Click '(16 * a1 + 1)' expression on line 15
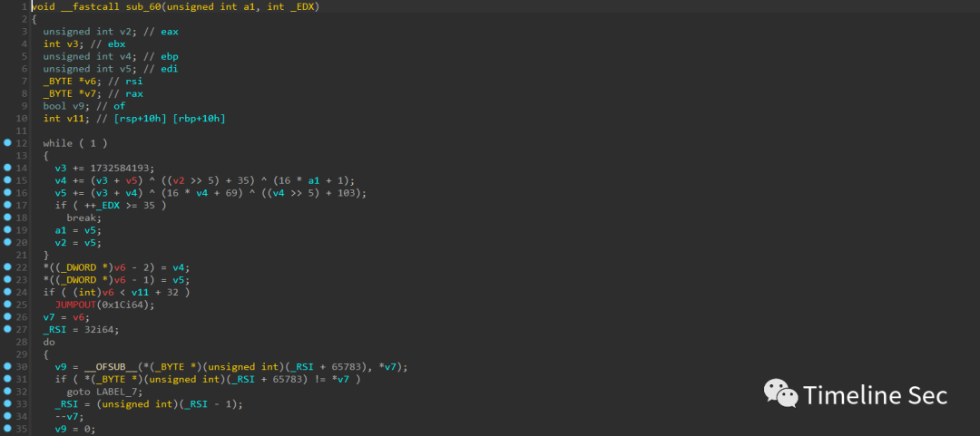The width and height of the screenshot is (980, 436). coord(309,180)
